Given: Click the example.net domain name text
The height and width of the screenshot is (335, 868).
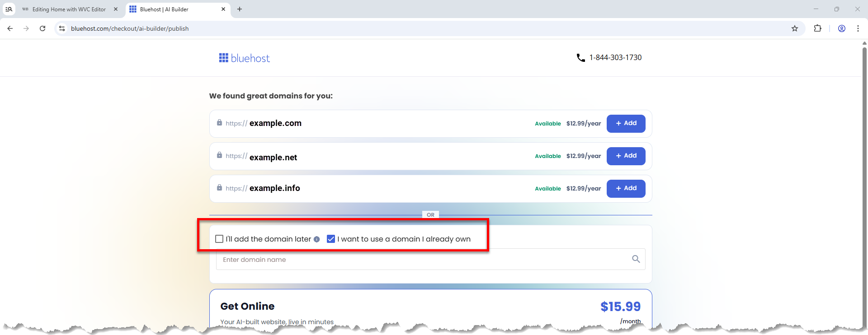Looking at the screenshot, I should (273, 158).
